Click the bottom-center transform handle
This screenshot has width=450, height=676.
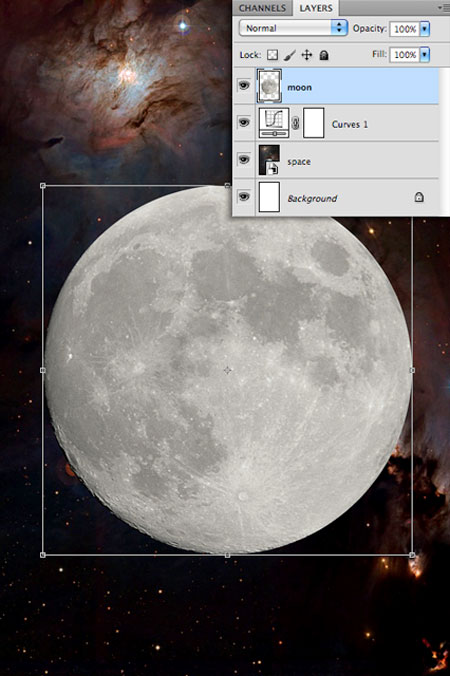pyautogui.click(x=228, y=555)
